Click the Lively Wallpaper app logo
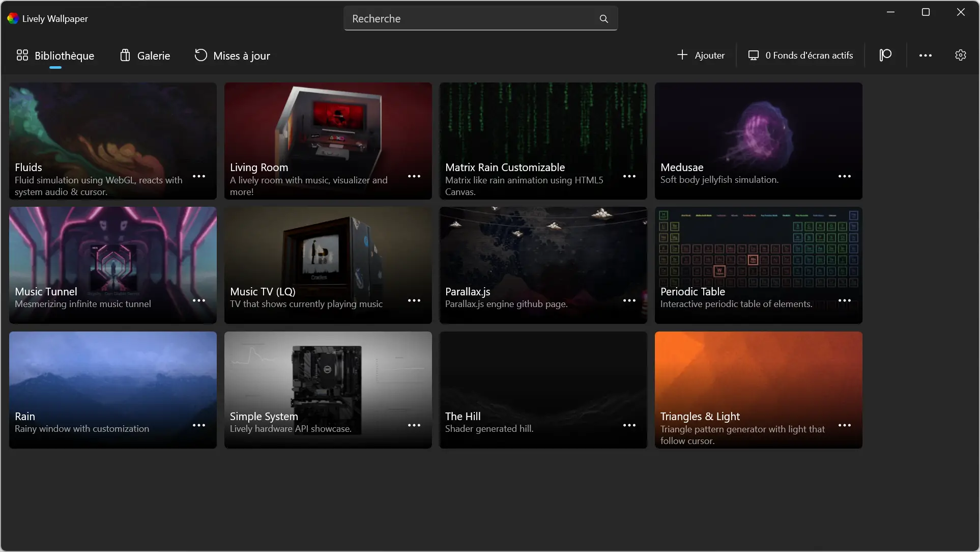This screenshot has width=980, height=552. (13, 18)
